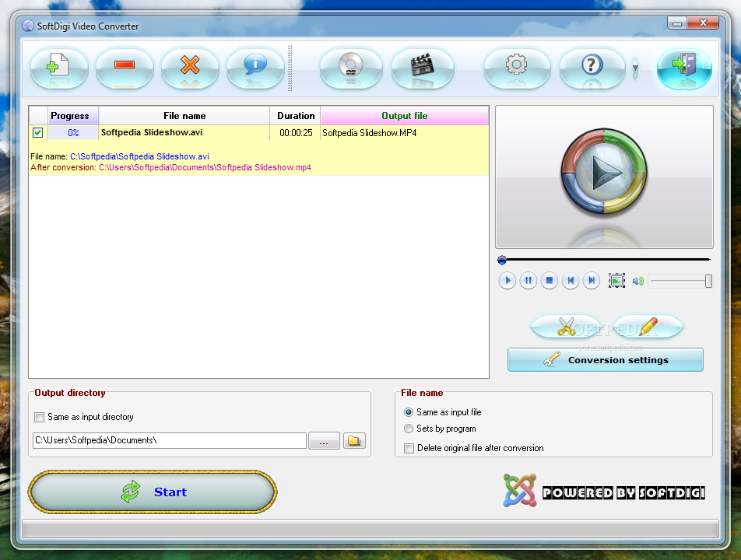This screenshot has height=560, width=741.
Task: Click the output directory path field
Action: 170,440
